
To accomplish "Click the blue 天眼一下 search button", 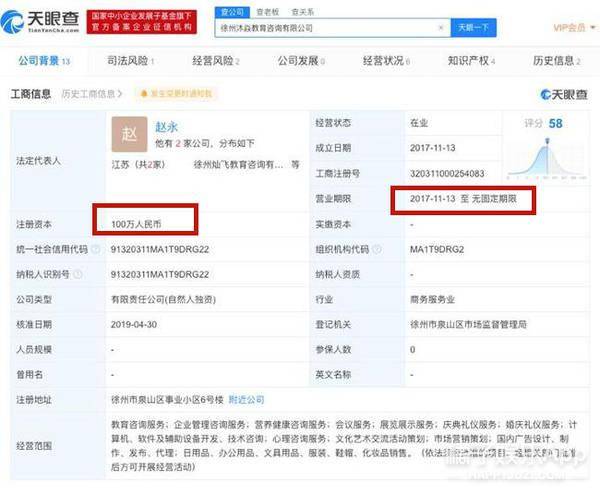I will (473, 28).
